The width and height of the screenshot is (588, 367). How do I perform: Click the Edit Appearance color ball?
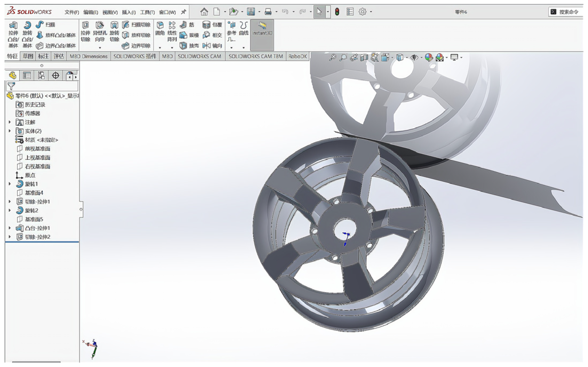(429, 57)
